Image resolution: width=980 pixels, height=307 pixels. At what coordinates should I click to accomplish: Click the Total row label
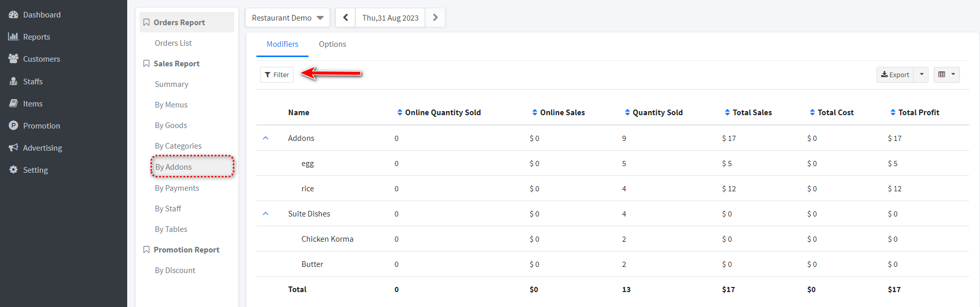297,290
